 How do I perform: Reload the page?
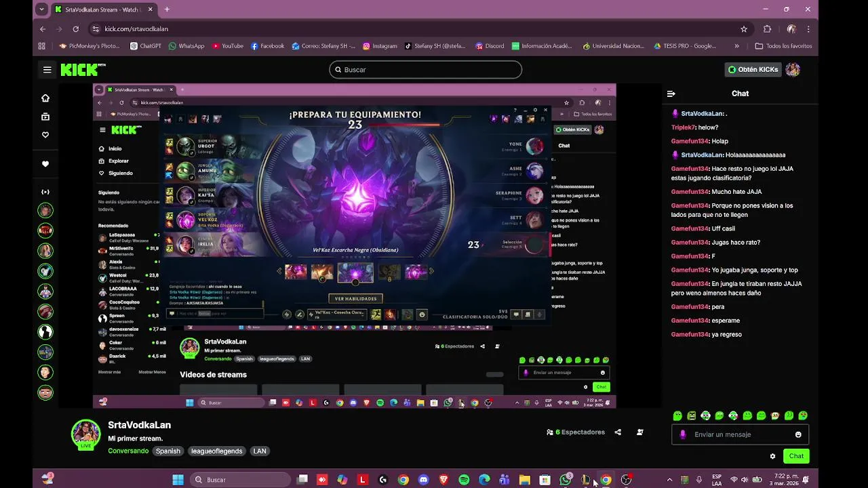point(76,29)
